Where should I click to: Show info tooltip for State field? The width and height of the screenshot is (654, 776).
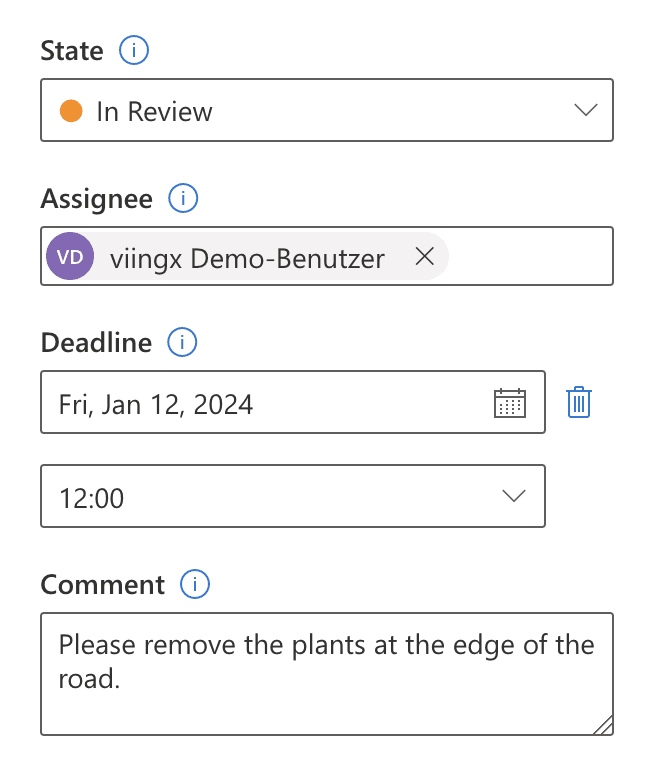click(133, 50)
